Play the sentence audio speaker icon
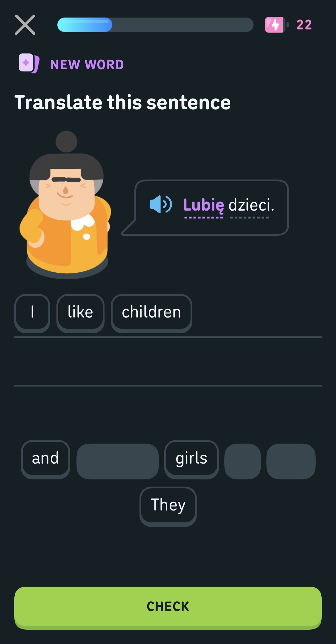This screenshot has width=336, height=644. tap(161, 205)
